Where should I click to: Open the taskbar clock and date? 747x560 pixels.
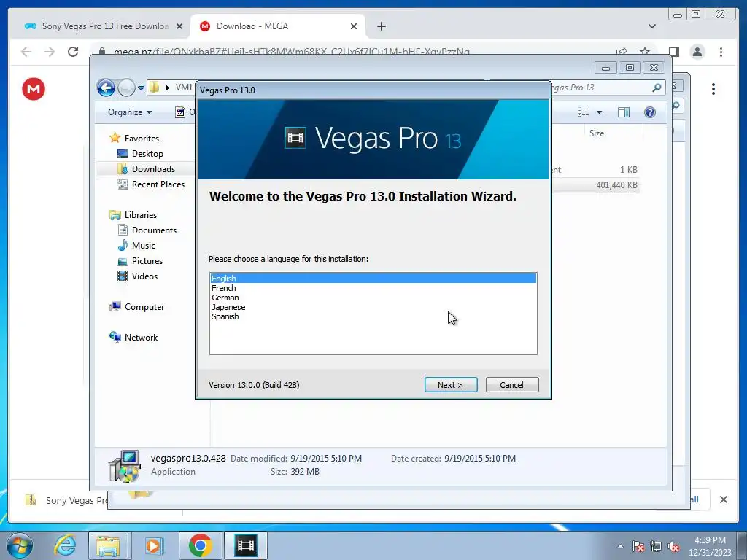pyautogui.click(x=710, y=546)
